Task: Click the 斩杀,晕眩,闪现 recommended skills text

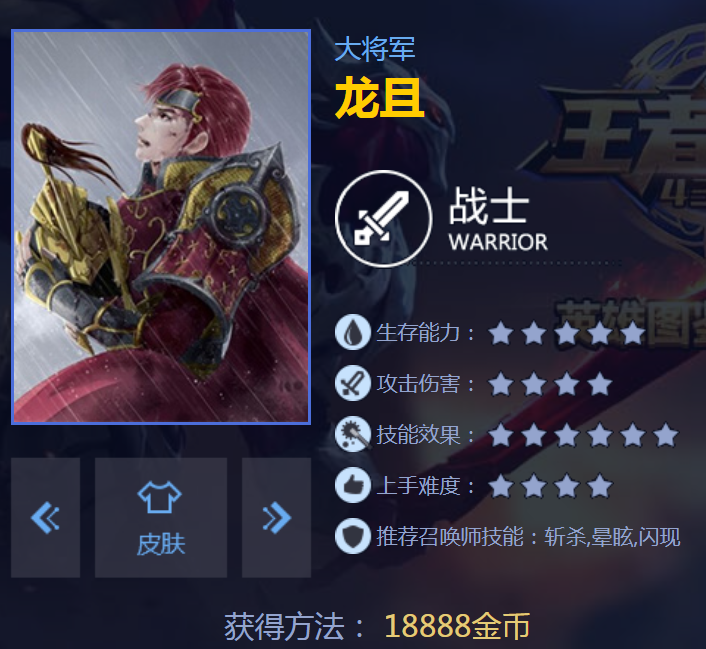Action: pyautogui.click(x=612, y=537)
